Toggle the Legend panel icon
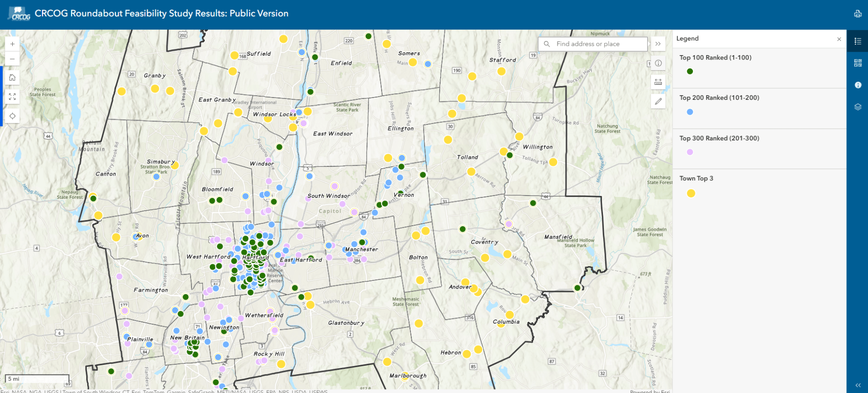868x393 pixels. pyautogui.click(x=858, y=41)
